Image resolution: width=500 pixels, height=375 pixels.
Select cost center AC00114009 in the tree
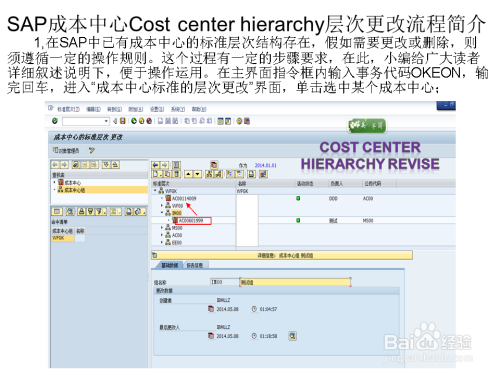(184, 198)
